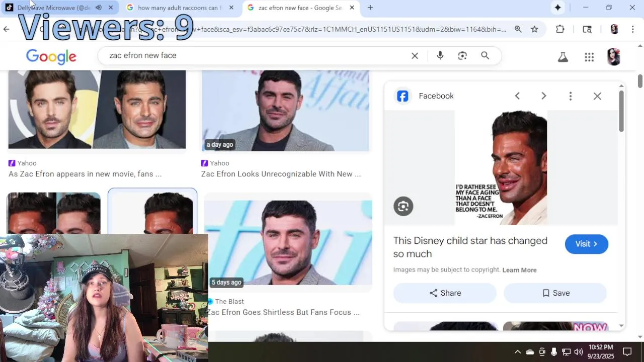The height and width of the screenshot is (362, 644).
Task: Open 'Zac Efron Looks Unrecognizable With New' result
Action: 281,174
